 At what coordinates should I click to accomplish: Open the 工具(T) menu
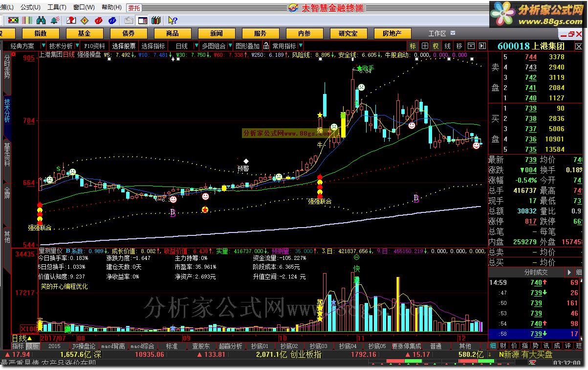pyautogui.click(x=57, y=7)
